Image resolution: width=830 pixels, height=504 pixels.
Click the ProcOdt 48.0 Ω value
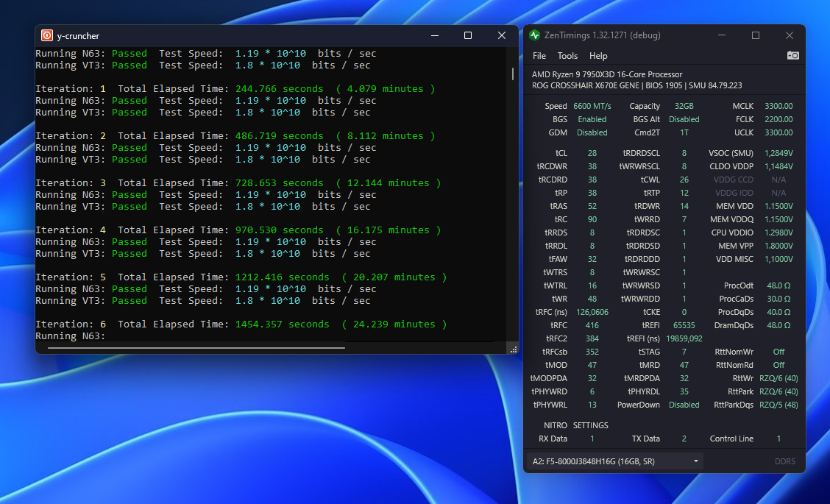click(x=778, y=285)
